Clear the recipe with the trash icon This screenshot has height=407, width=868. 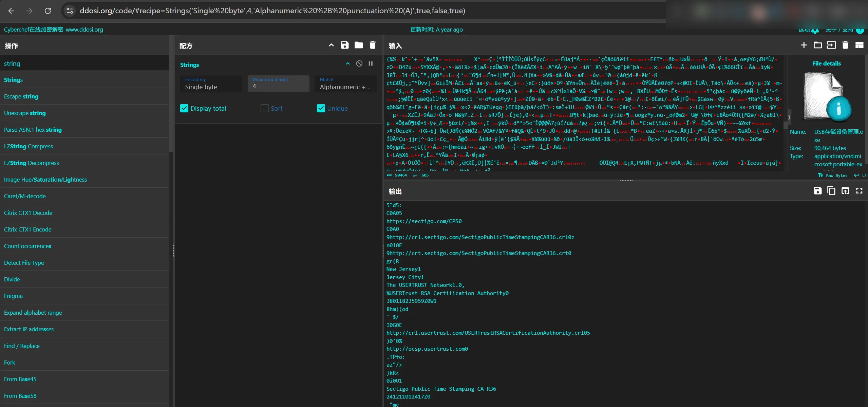tap(373, 45)
